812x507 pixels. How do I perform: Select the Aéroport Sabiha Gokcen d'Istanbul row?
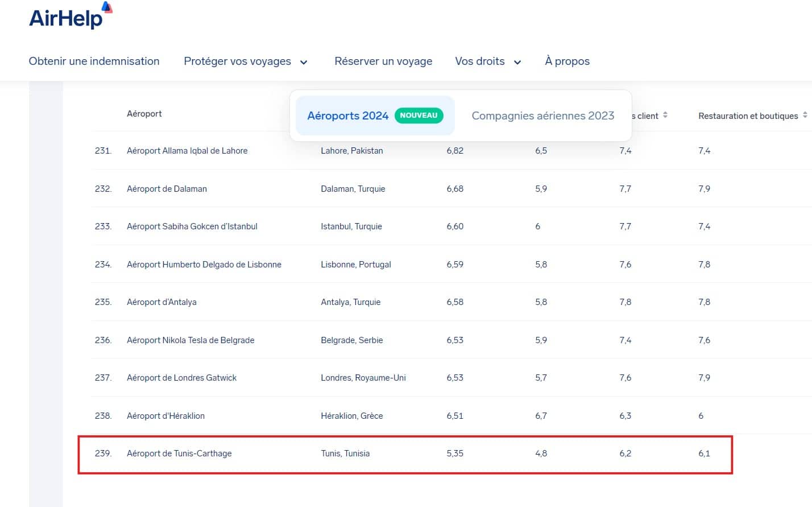[192, 226]
